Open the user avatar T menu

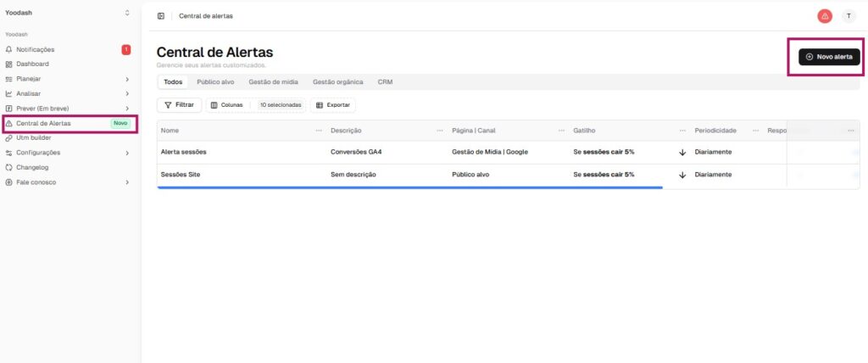849,16
